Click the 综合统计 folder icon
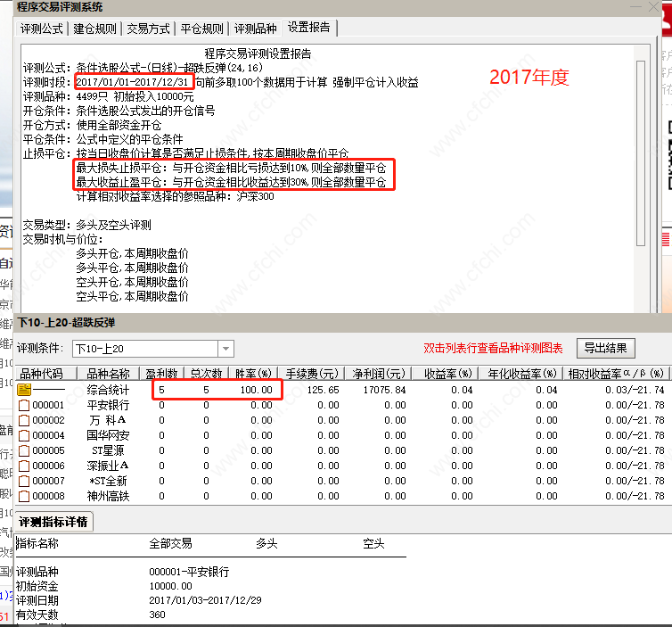Viewport: 672px width, 627px height. point(24,390)
